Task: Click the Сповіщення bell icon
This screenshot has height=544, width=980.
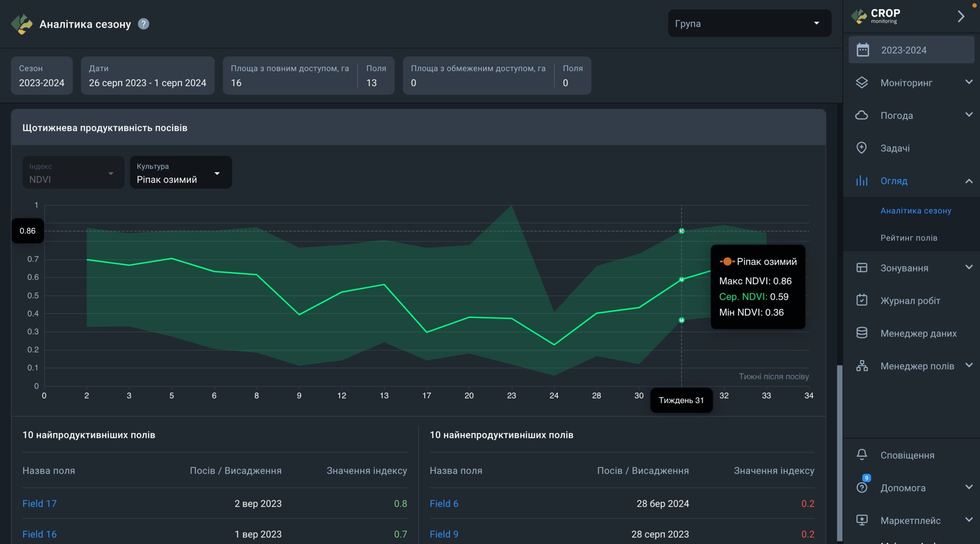Action: pos(861,455)
